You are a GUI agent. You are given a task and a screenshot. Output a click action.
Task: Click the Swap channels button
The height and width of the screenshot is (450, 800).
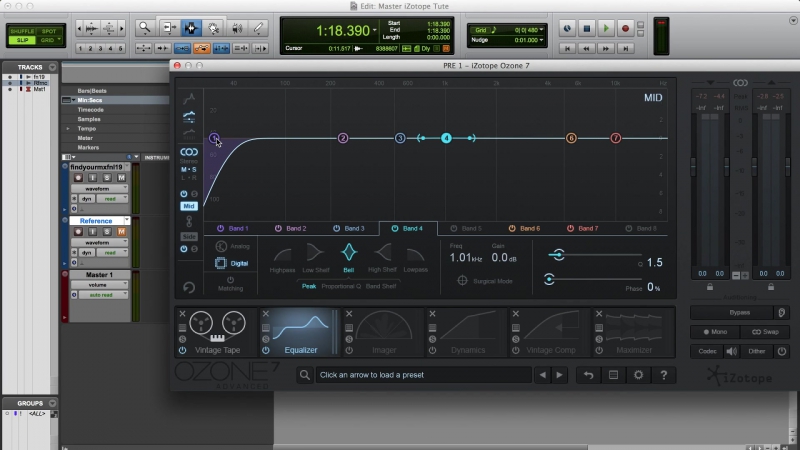click(765, 332)
